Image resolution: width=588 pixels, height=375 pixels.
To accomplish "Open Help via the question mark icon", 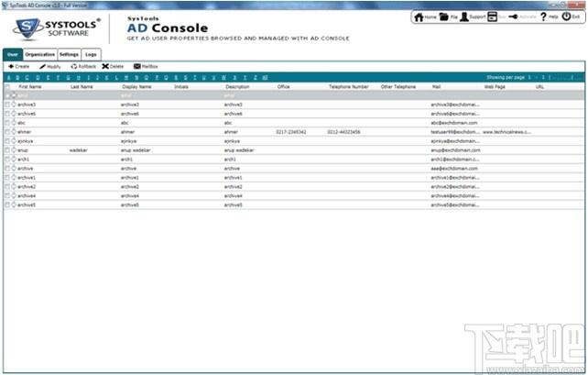I will click(543, 17).
